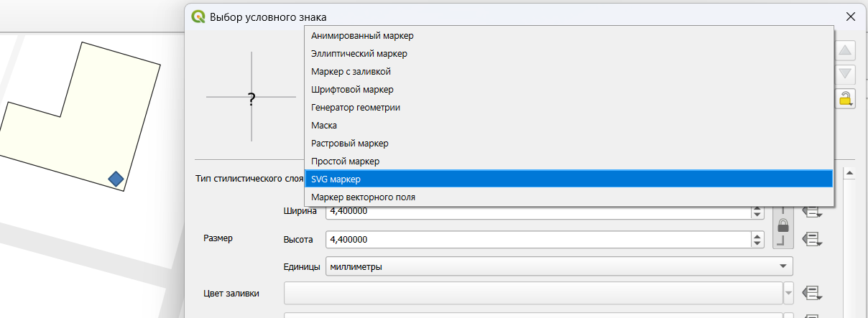Click the QGIS logo in dialog title
The width and height of the screenshot is (868, 318).
coord(198,16)
